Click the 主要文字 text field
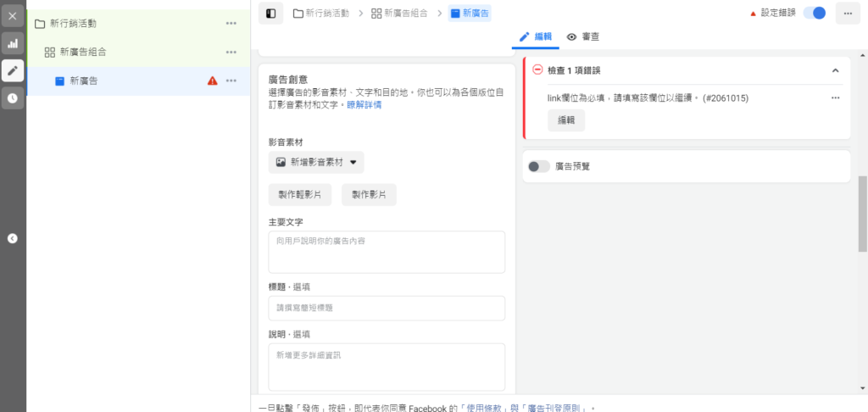Image resolution: width=868 pixels, height=412 pixels. (x=387, y=252)
